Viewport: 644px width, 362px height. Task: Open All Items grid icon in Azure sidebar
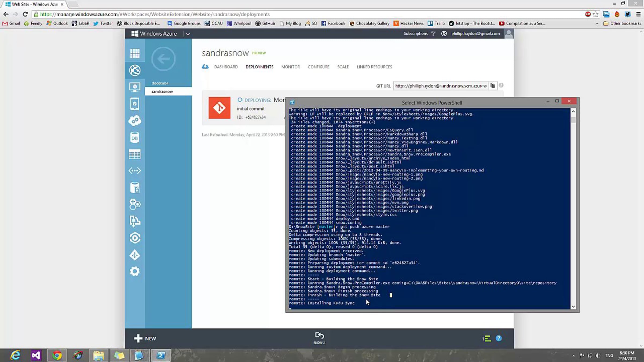[x=135, y=53]
